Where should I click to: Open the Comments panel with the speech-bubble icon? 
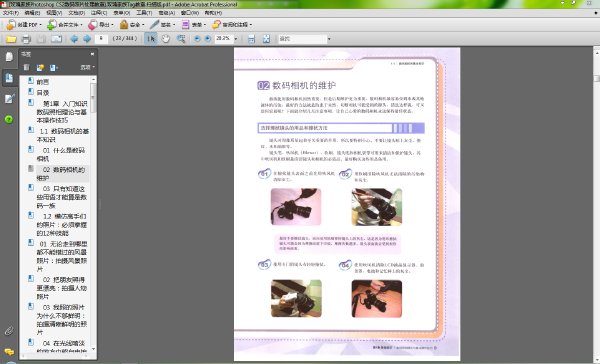[9, 351]
